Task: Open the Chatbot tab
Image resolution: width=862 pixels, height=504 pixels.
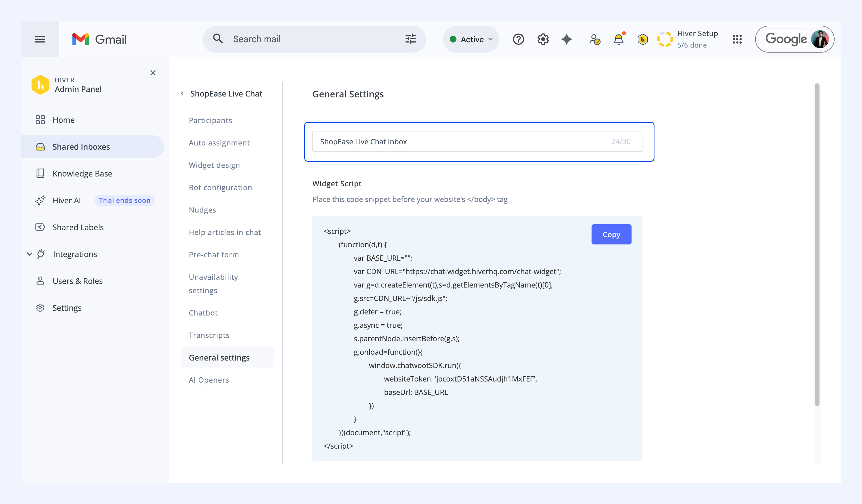Action: point(203,312)
